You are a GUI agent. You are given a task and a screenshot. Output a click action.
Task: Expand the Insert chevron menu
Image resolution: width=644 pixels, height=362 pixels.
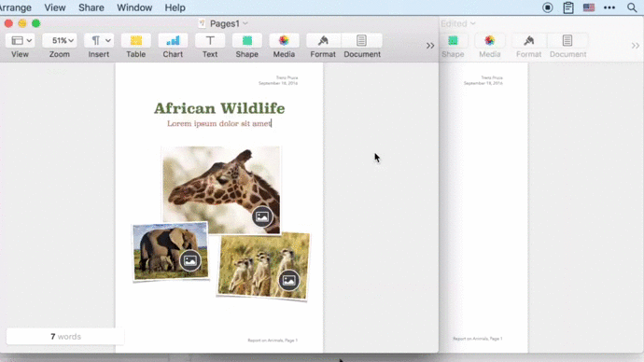click(108, 41)
